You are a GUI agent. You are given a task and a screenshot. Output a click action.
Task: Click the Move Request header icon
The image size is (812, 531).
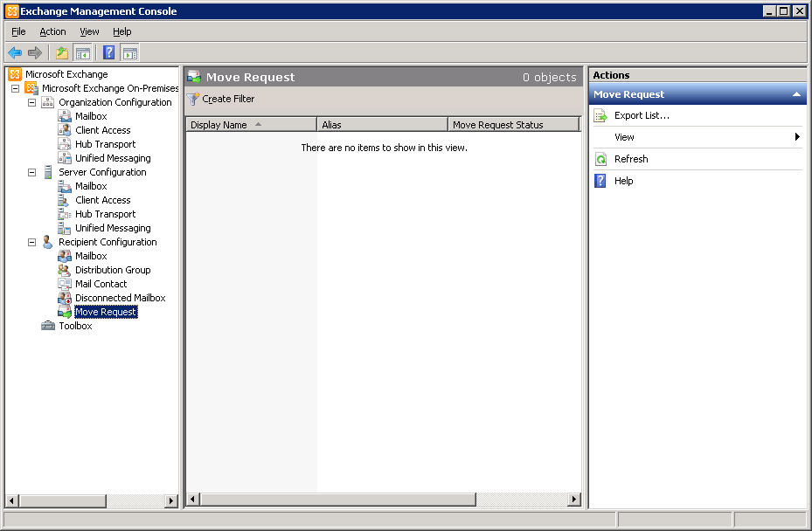coord(194,77)
